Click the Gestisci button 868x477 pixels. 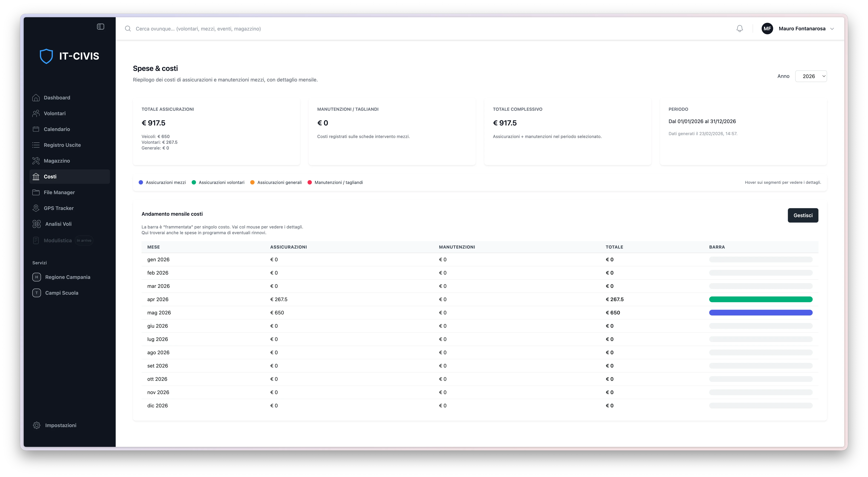pyautogui.click(x=803, y=216)
